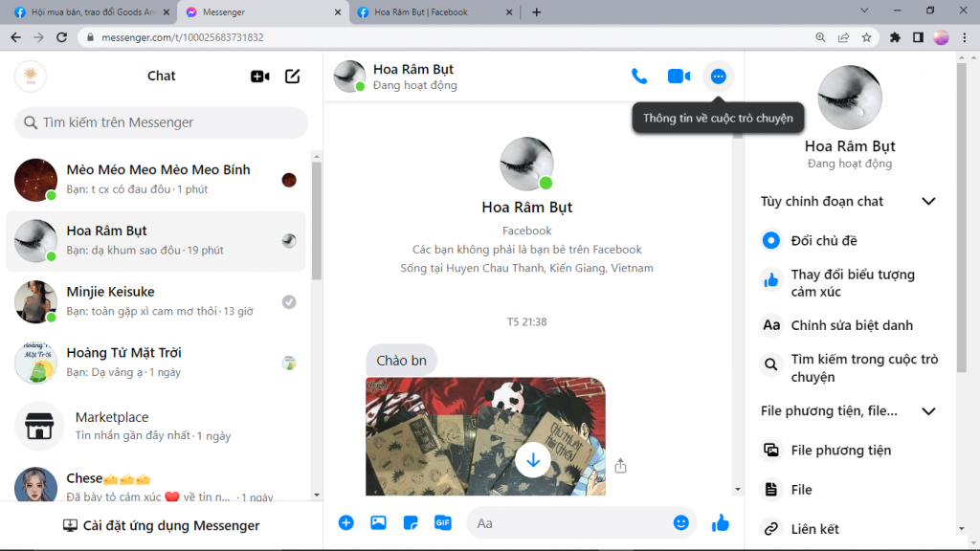The width and height of the screenshot is (980, 551).
Task: Open more actions plus button
Action: pyautogui.click(x=346, y=523)
